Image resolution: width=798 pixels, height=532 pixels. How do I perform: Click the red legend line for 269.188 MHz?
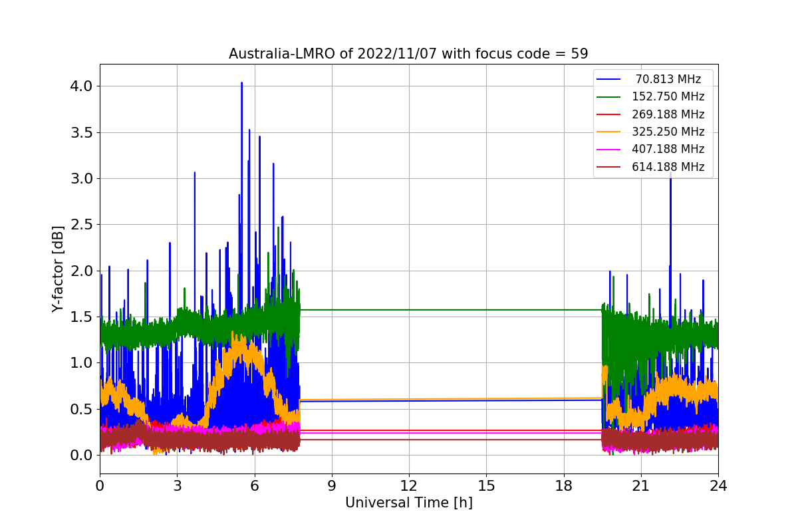[x=609, y=114]
